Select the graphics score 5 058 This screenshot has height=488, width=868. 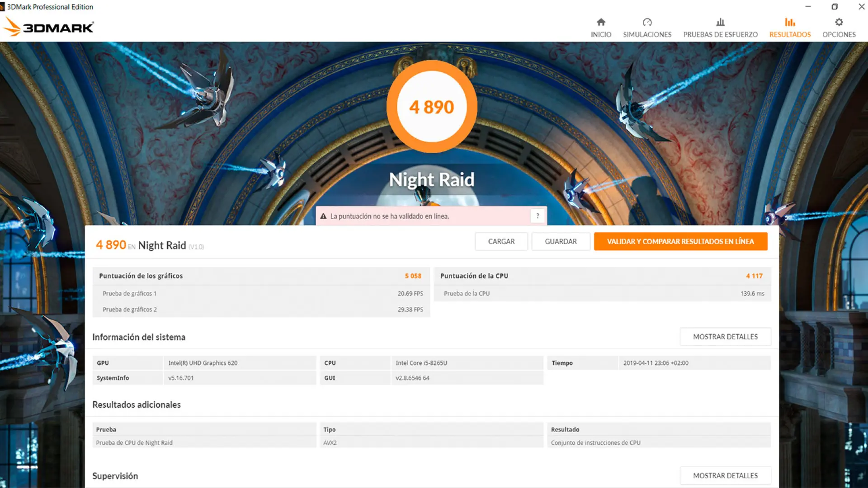click(413, 276)
